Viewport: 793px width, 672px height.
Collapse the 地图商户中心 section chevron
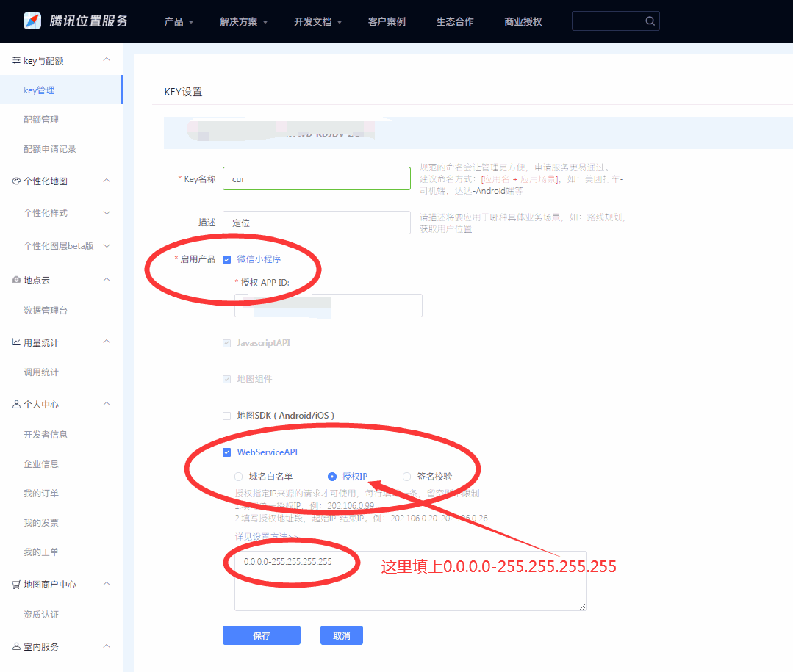click(107, 584)
